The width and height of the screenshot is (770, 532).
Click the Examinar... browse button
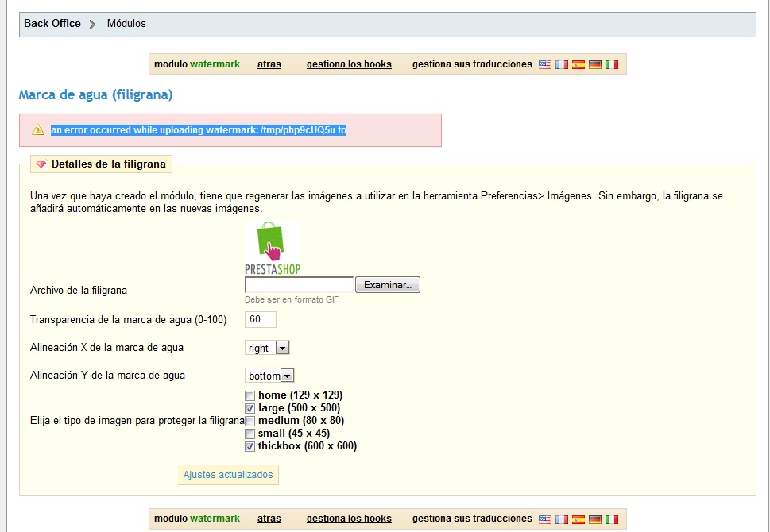pos(388,285)
